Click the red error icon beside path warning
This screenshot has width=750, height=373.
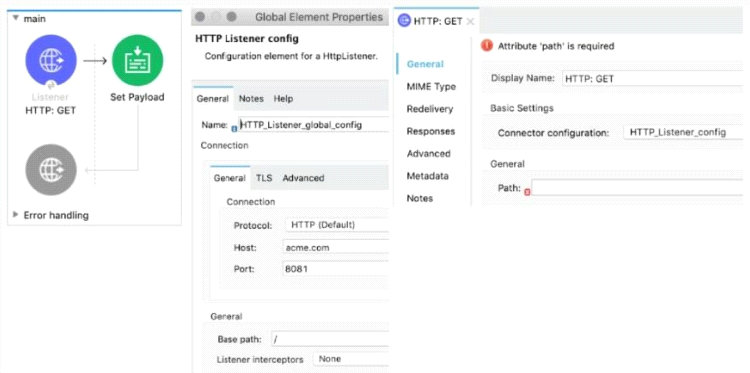pos(487,46)
